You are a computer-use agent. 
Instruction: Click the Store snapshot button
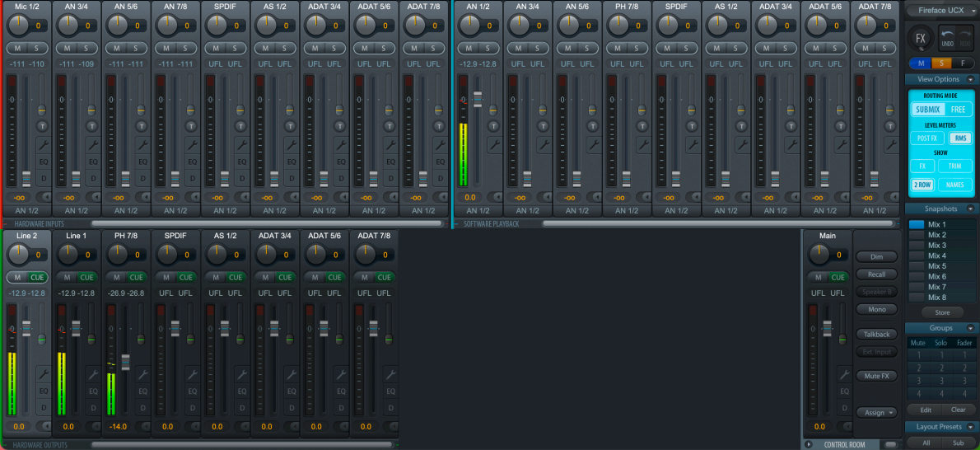click(x=942, y=312)
